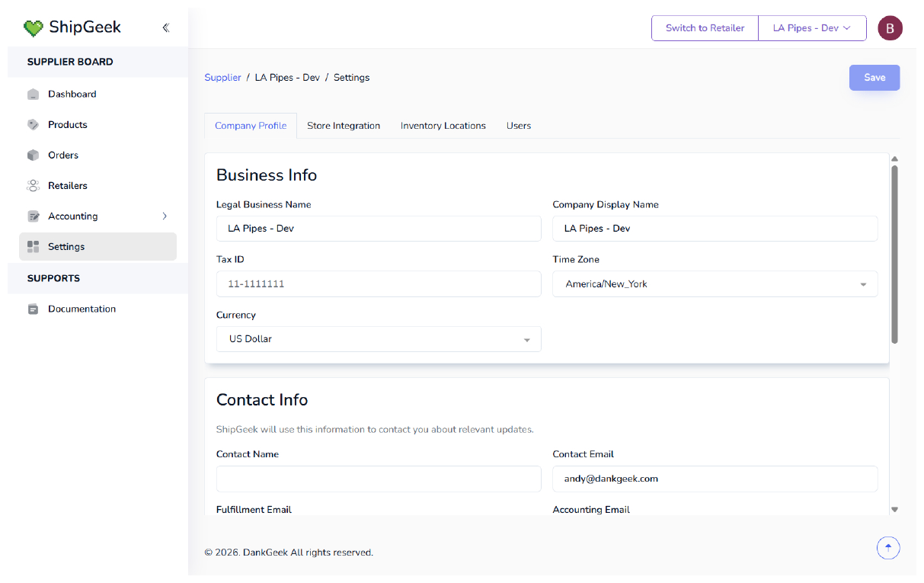Open Documentation in the sidebar

(98, 309)
